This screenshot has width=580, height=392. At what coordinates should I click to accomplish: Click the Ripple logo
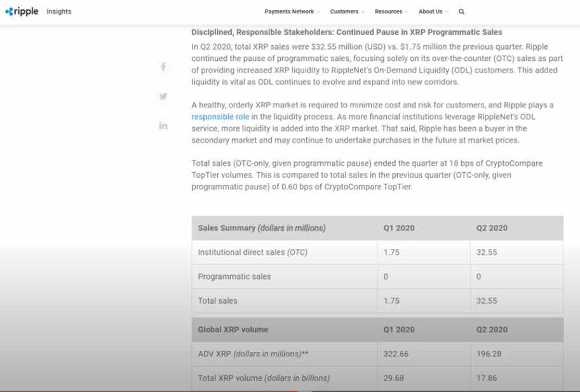pyautogui.click(x=22, y=11)
